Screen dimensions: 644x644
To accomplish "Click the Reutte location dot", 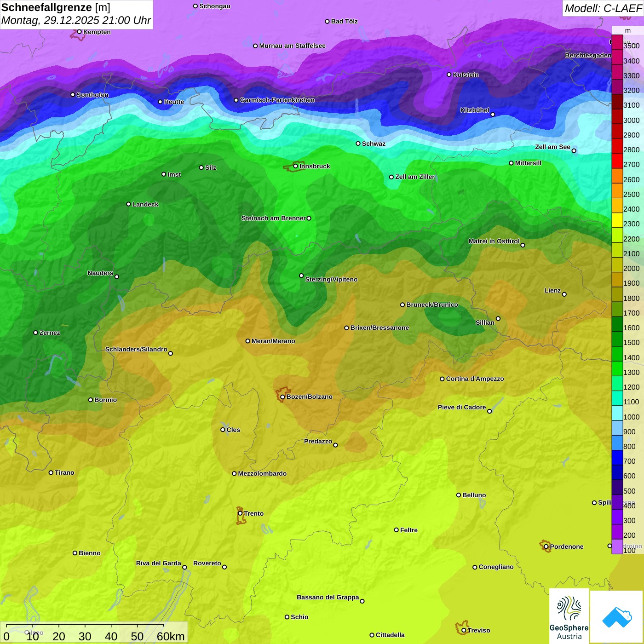I will pyautogui.click(x=160, y=102).
